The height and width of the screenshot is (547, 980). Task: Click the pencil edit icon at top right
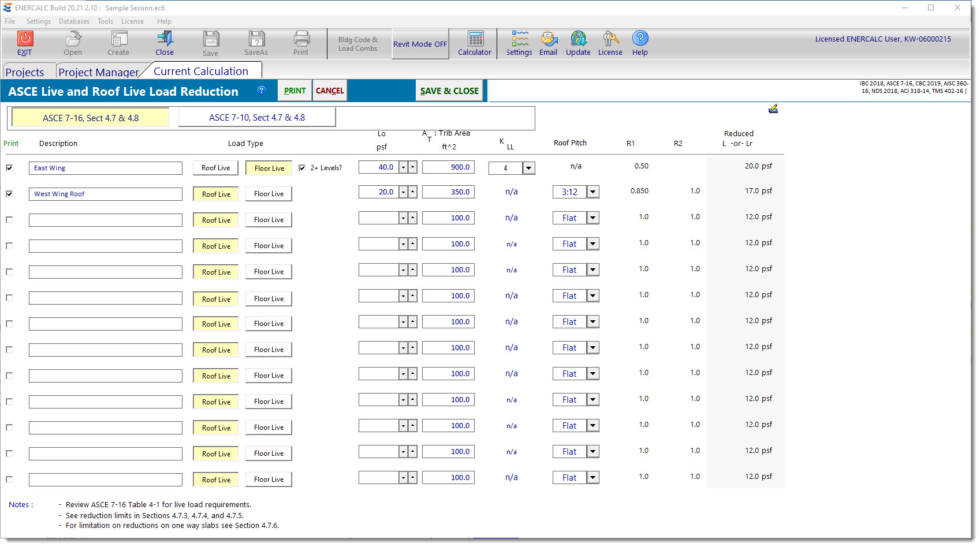click(773, 108)
